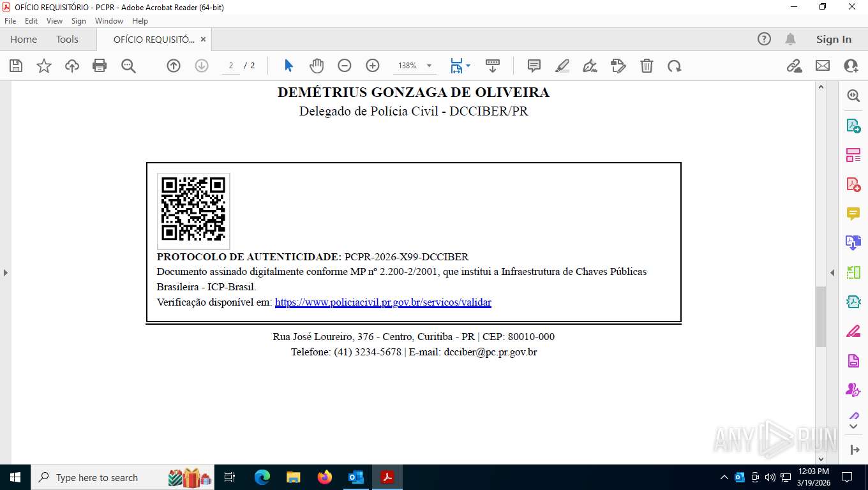The width and height of the screenshot is (868, 490).
Task: Open the Window menu
Action: click(109, 21)
